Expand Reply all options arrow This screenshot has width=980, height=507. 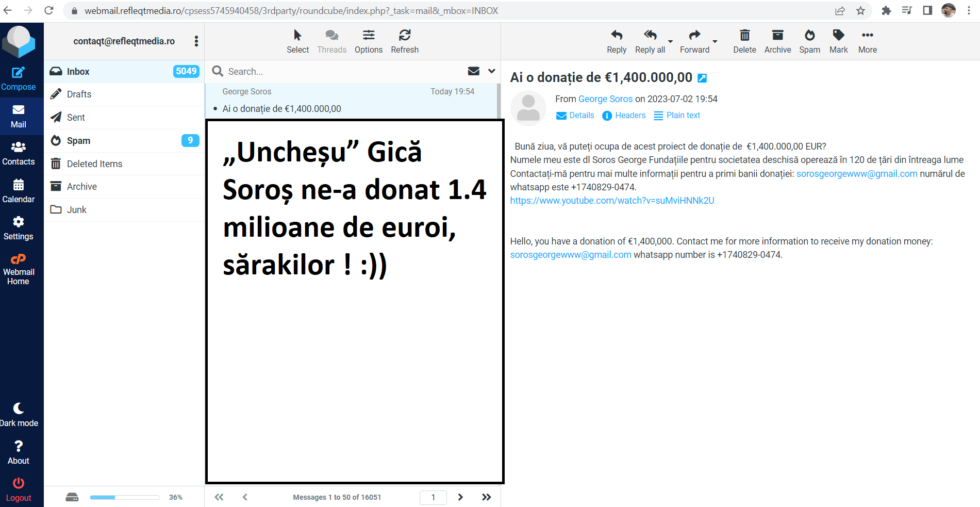(x=670, y=41)
